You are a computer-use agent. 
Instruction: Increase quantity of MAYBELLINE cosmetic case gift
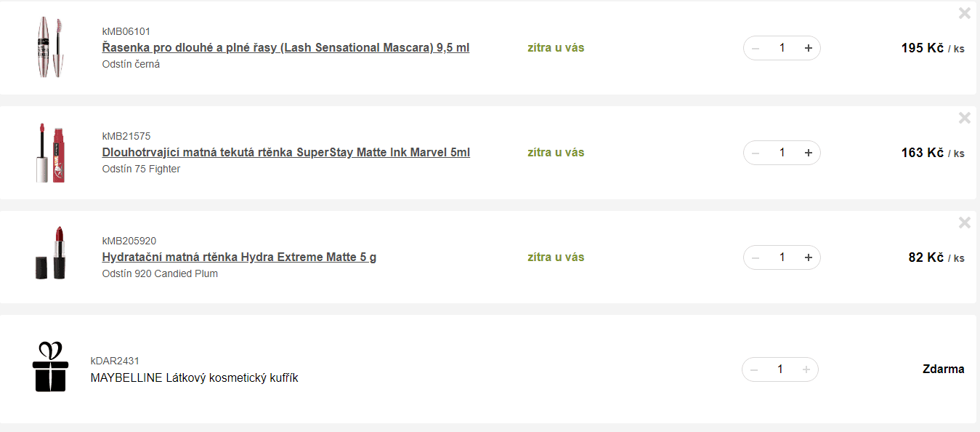(806, 369)
